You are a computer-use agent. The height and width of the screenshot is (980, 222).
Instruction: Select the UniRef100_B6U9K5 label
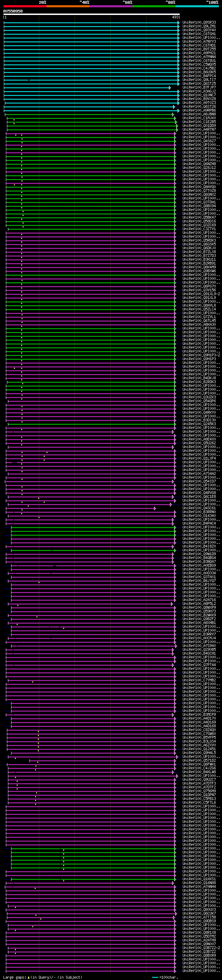coord(199,72)
